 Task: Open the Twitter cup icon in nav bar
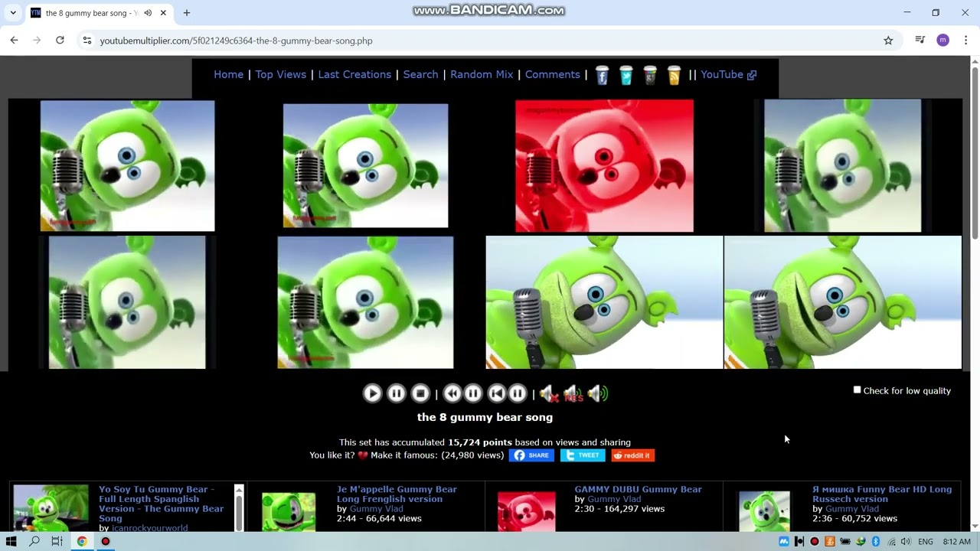click(626, 75)
